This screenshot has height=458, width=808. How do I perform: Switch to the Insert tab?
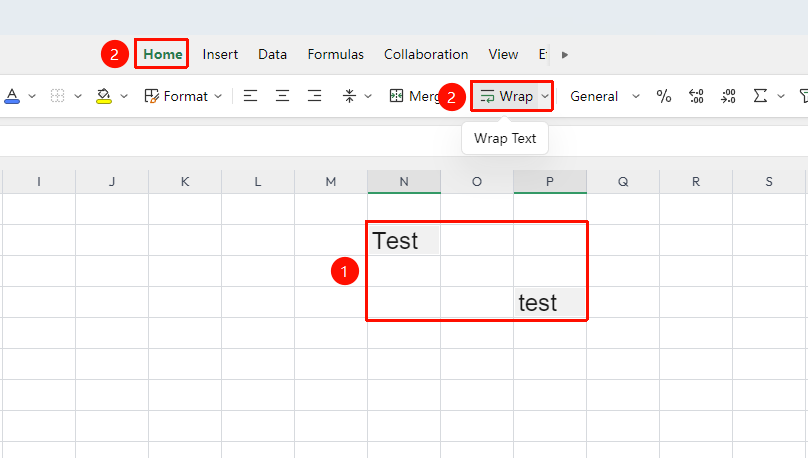[x=220, y=55]
